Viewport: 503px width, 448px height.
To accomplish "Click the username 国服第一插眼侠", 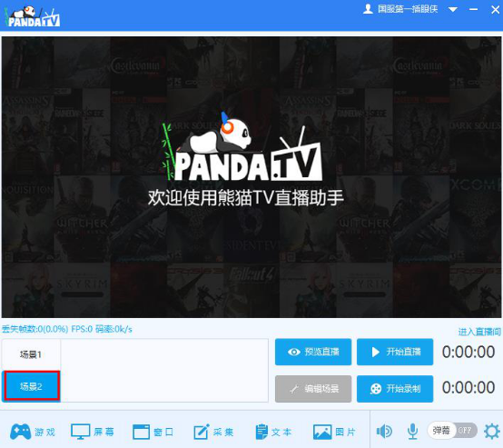I will click(x=408, y=9).
